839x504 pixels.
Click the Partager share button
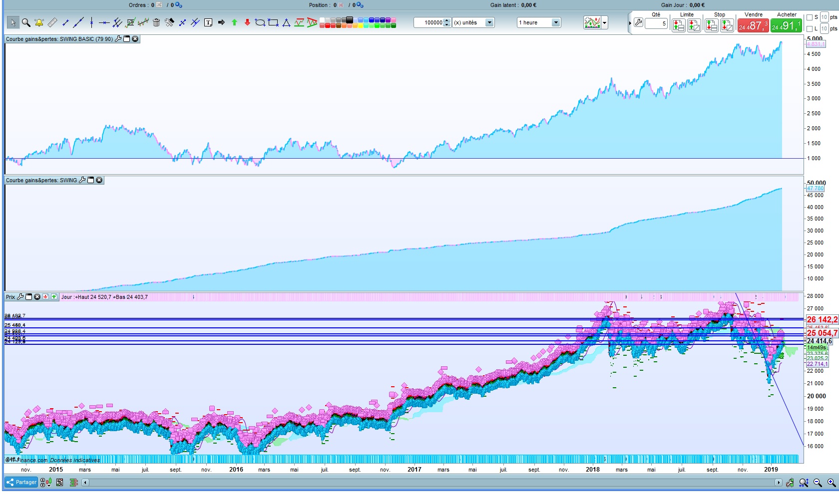point(21,483)
